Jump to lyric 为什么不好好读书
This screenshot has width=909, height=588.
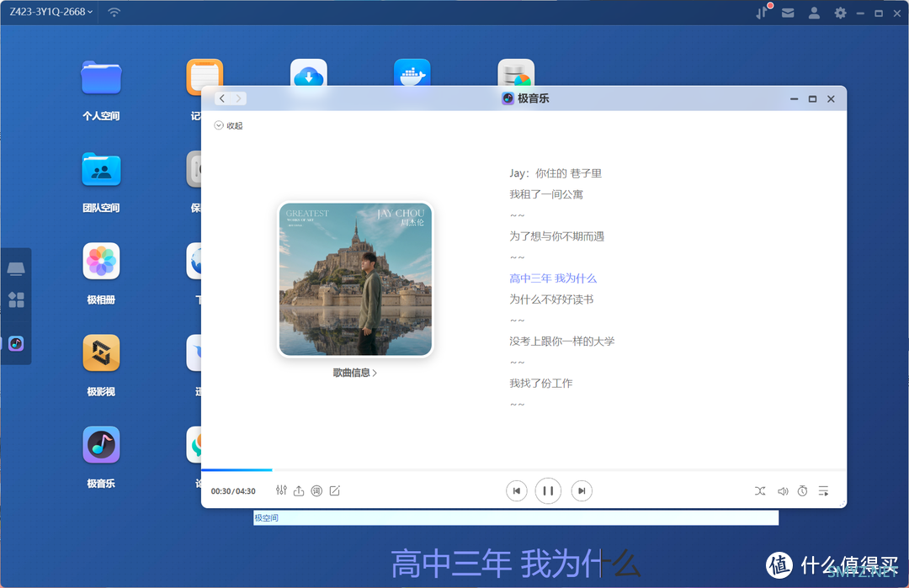(551, 299)
